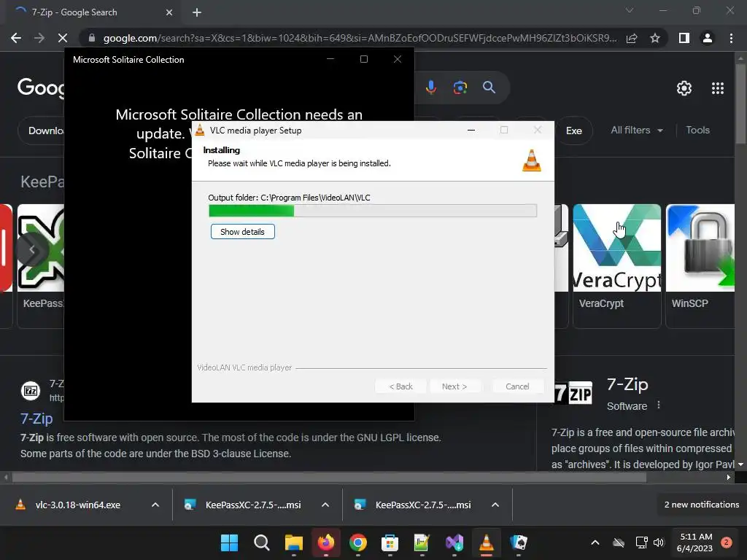This screenshot has height=560, width=747.
Task: Expand the All filters dropdown
Action: 637,130
